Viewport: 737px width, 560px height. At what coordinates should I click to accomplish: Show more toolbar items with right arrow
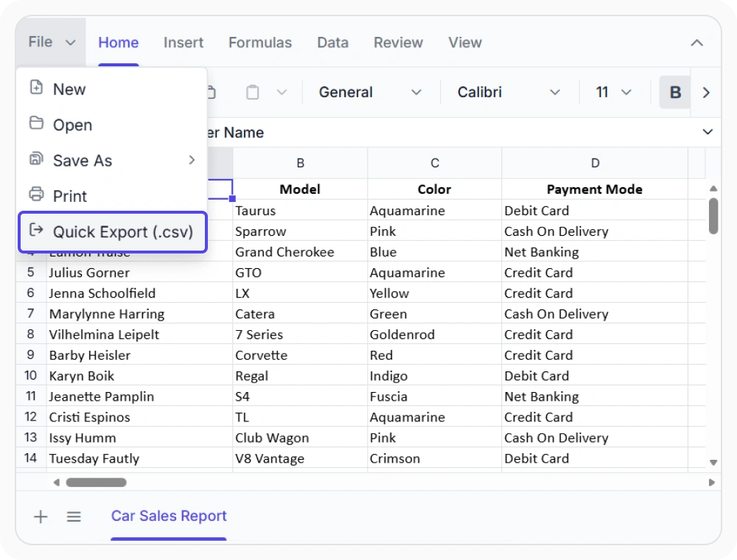click(705, 93)
